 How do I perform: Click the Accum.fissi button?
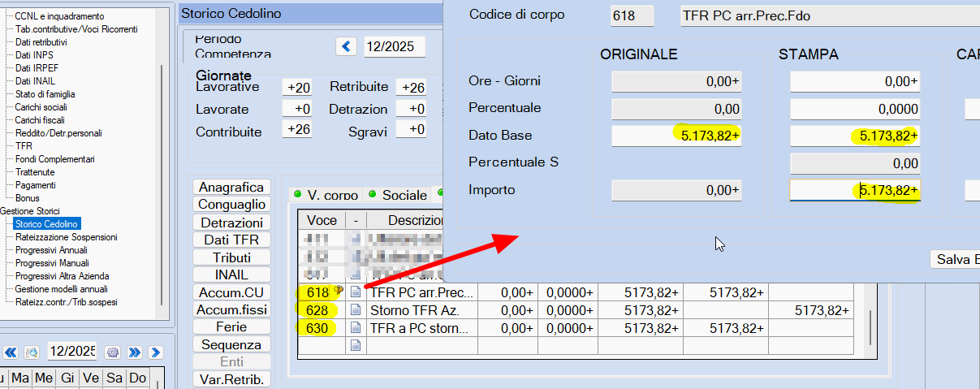pos(231,309)
